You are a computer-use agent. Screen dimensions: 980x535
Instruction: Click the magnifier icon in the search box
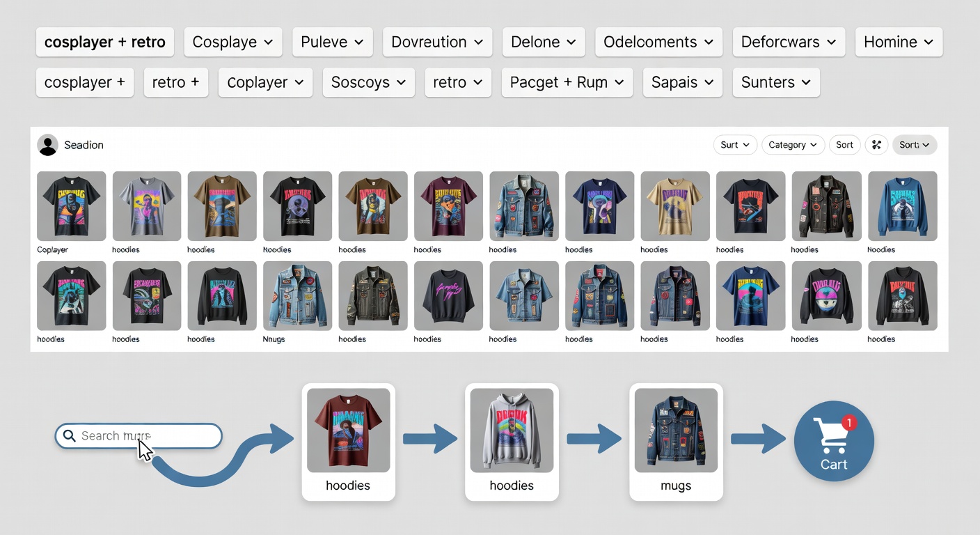coord(69,436)
